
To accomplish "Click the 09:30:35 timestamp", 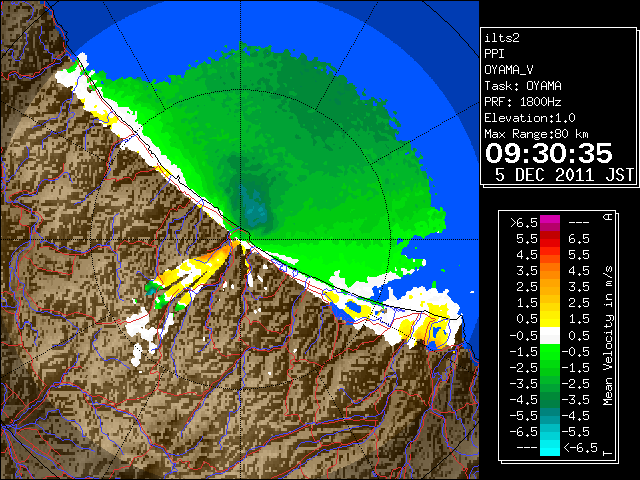I will pyautogui.click(x=549, y=153).
